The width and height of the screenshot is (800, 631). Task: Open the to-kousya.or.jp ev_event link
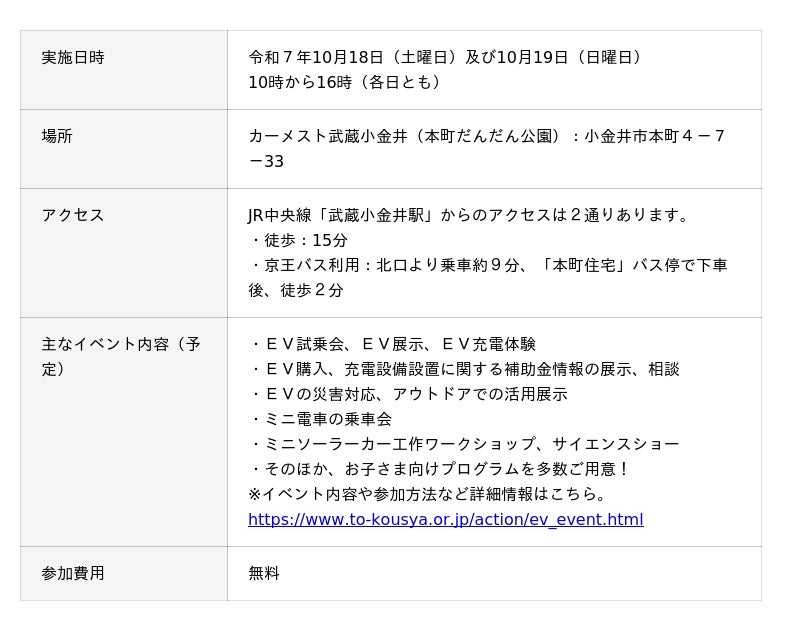[445, 519]
